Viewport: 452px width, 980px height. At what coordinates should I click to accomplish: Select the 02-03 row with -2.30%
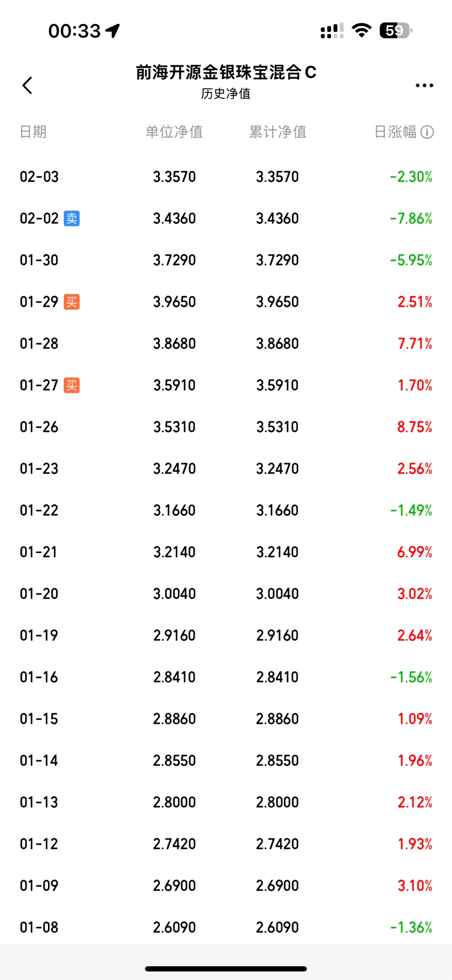click(x=226, y=177)
